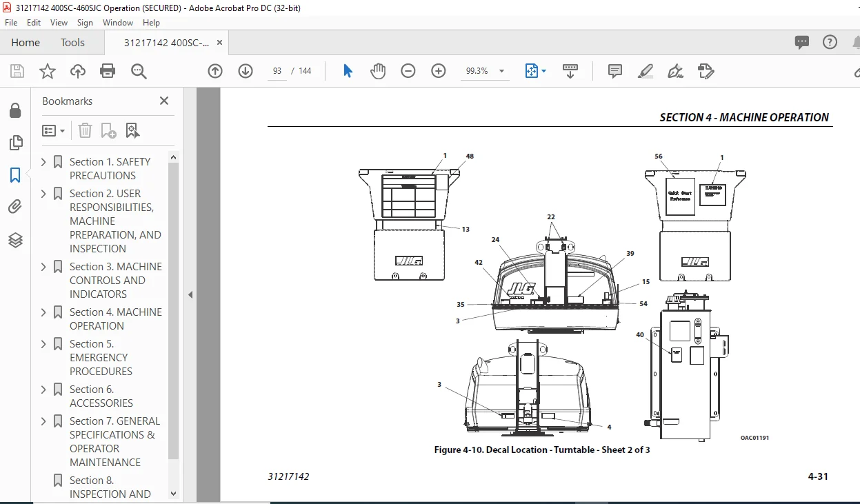860x504 pixels.
Task: Jump to Section 3. MACHINE CONTROLS AND INDICATORS bookmark
Action: coord(116,280)
